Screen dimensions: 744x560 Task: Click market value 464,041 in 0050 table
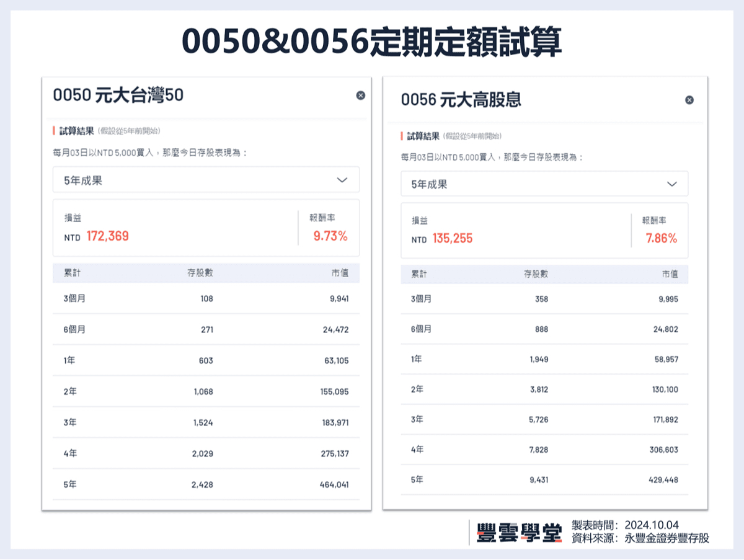click(334, 484)
